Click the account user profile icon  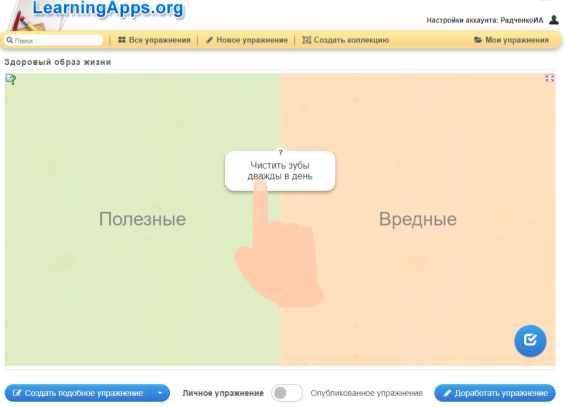(x=554, y=20)
